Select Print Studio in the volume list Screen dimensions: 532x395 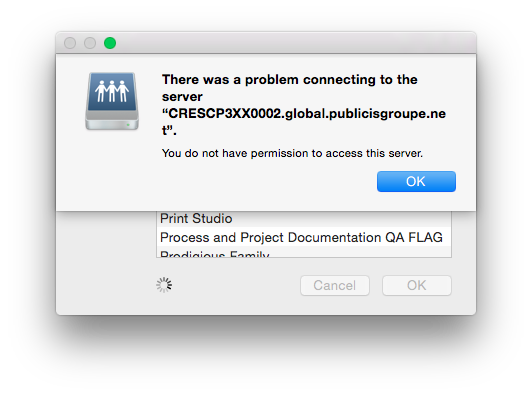coord(196,219)
